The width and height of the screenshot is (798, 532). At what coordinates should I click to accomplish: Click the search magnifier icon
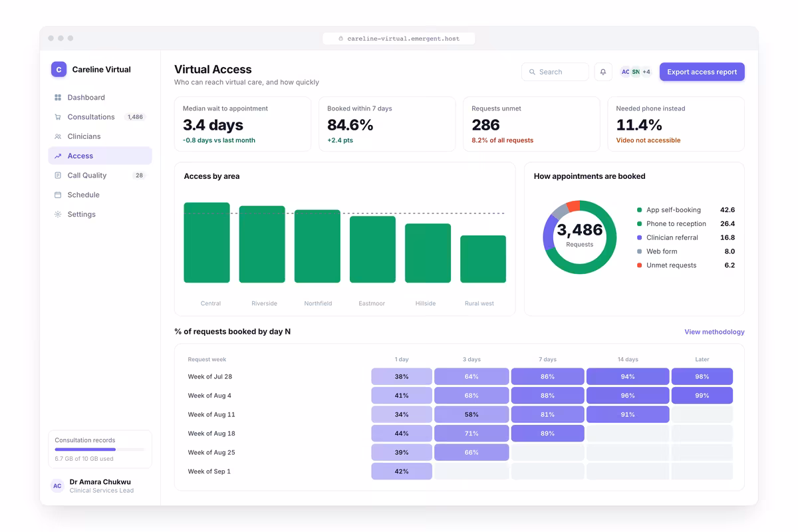click(x=532, y=72)
